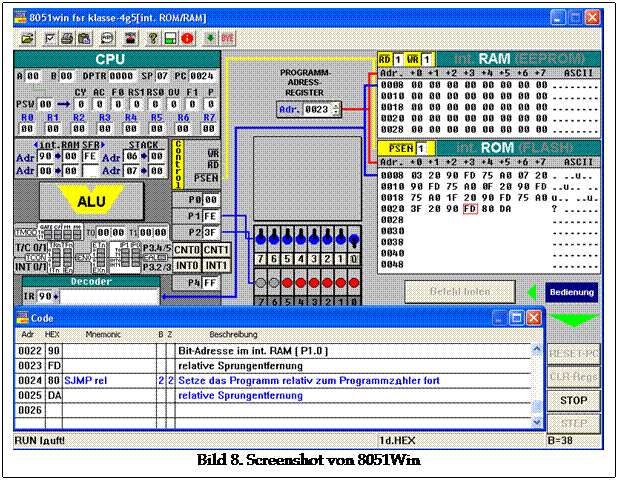This screenshot has height=480, width=618.
Task: Click the big green down arrow under Bedienung
Action: [573, 320]
